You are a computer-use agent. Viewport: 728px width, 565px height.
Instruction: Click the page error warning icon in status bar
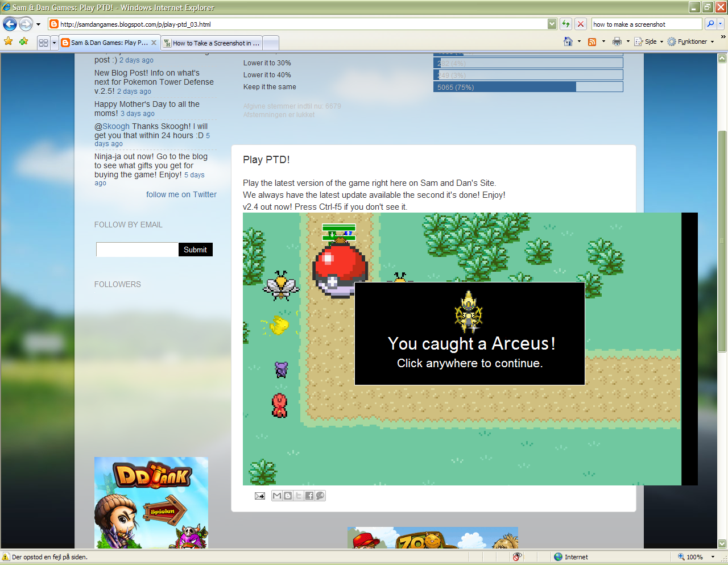click(x=6, y=557)
